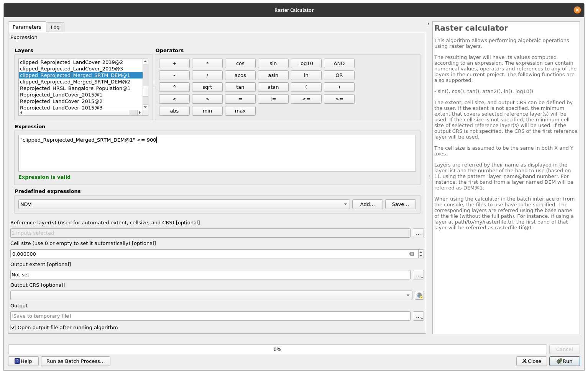Insert a closing parenthesis

[339, 87]
